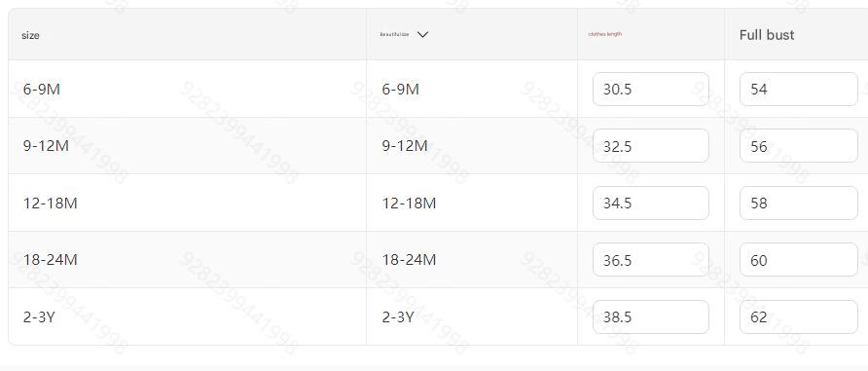Viewport: 868px width, 371px height.
Task: Focus the clothes length box containing 34.5
Action: tap(650, 204)
